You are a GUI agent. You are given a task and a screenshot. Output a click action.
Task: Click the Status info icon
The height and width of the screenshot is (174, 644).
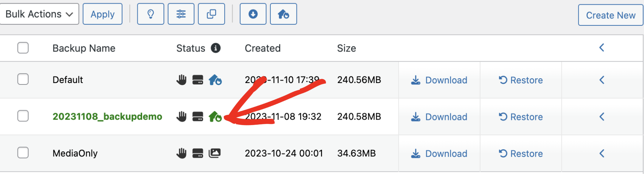[216, 48]
